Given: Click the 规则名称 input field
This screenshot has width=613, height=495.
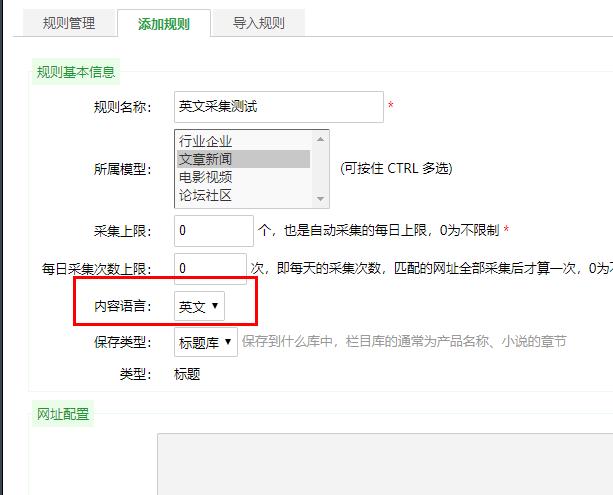Looking at the screenshot, I should click(279, 107).
